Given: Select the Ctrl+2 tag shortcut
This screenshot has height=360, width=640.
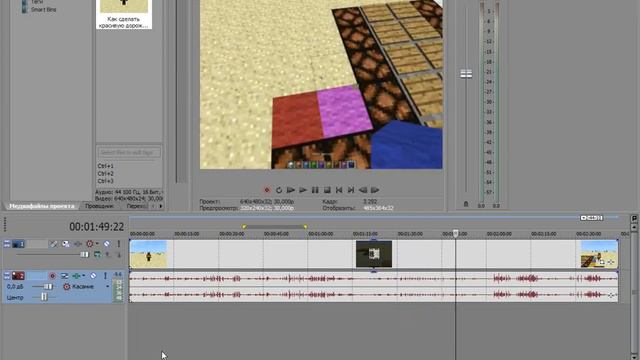Looking at the screenshot, I should [106, 173].
